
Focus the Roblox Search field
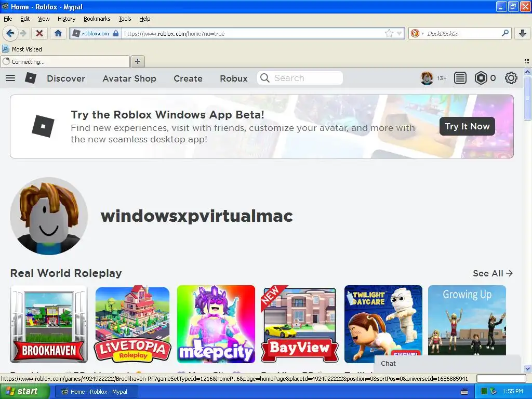pyautogui.click(x=300, y=78)
